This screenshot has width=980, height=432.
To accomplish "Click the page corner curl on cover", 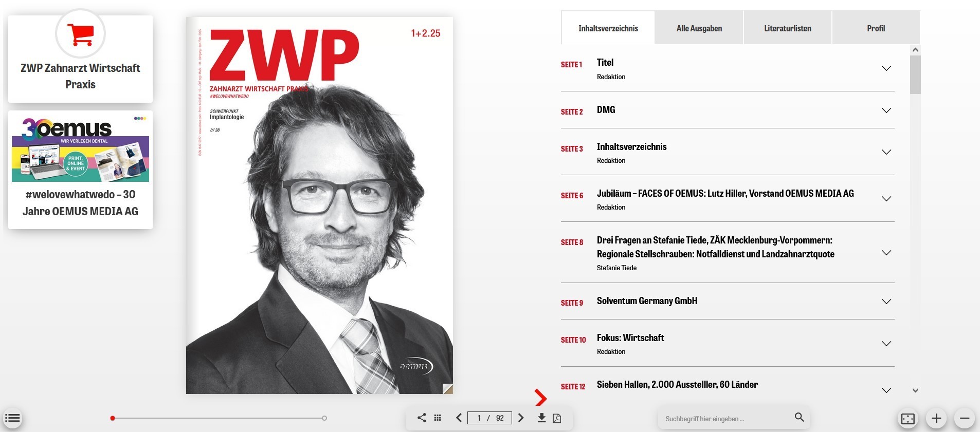I will point(447,388).
